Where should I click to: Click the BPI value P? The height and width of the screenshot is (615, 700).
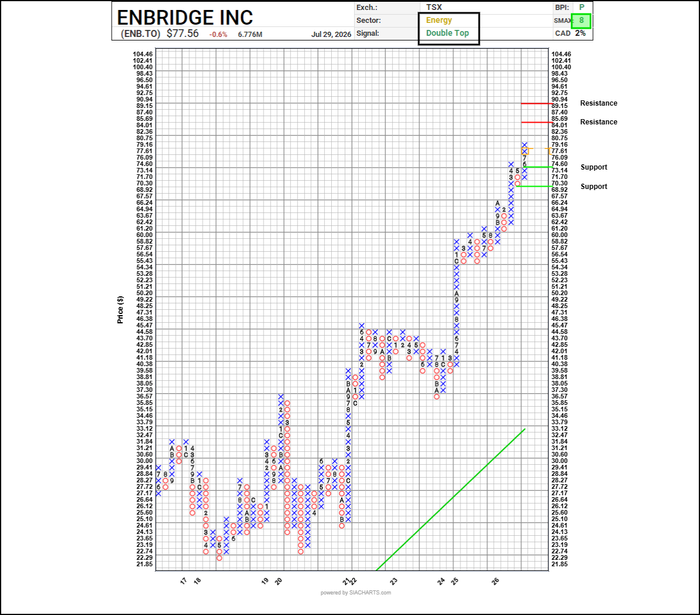(x=582, y=7)
